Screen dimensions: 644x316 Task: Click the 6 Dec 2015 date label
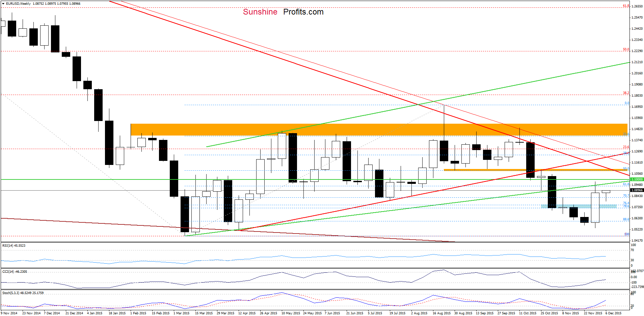(613, 313)
